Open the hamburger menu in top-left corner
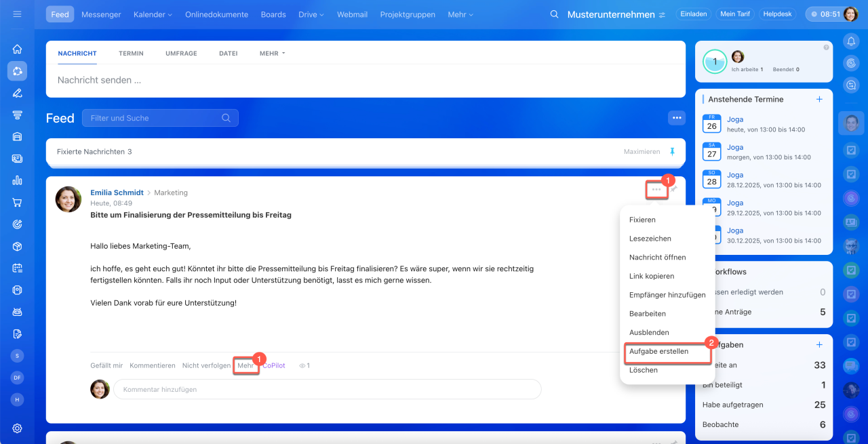868x444 pixels. pyautogui.click(x=17, y=14)
